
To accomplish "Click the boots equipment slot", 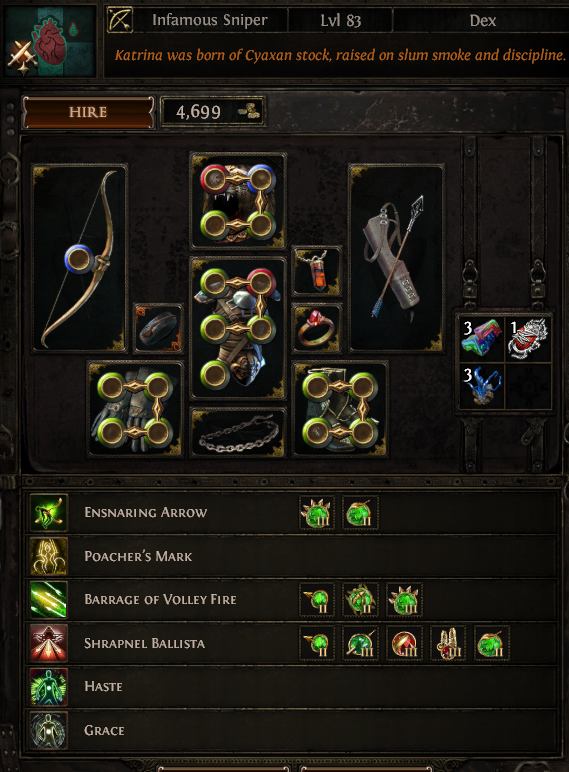I will point(340,409).
